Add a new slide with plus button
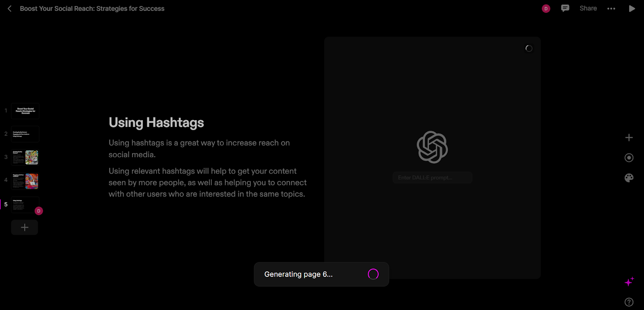 (25, 227)
